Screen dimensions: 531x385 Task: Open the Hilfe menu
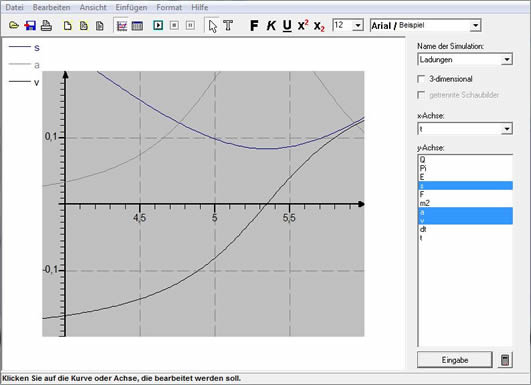199,7
